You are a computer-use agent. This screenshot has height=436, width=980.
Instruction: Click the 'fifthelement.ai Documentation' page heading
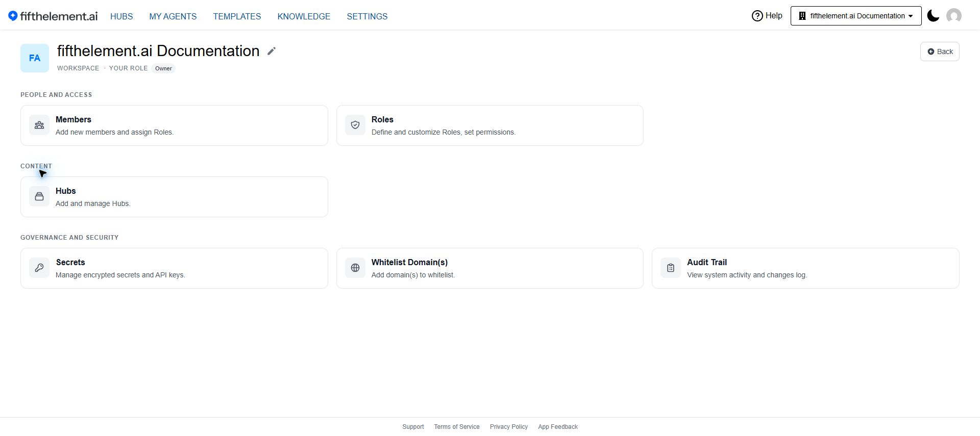[x=158, y=51]
